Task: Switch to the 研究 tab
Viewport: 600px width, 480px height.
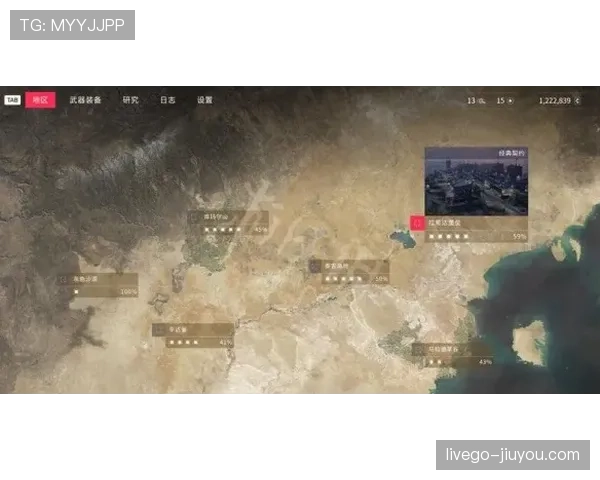Action: tap(130, 100)
